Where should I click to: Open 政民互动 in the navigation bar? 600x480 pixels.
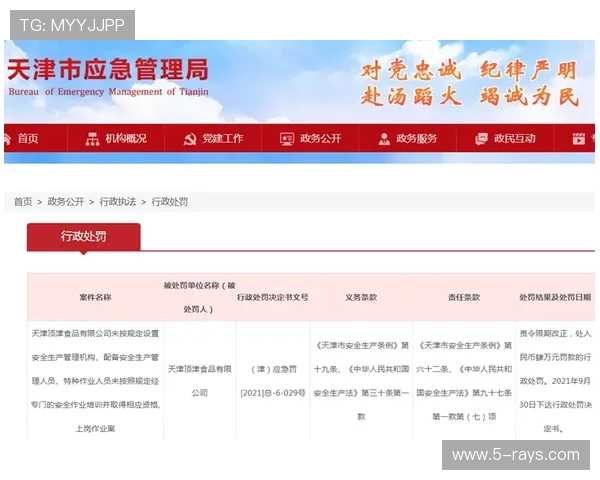coord(515,138)
